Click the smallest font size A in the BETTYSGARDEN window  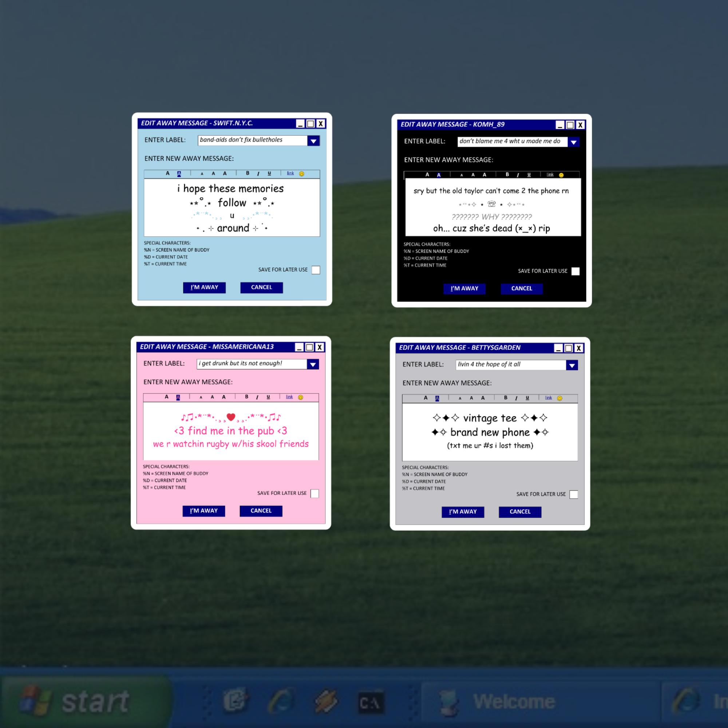(460, 398)
